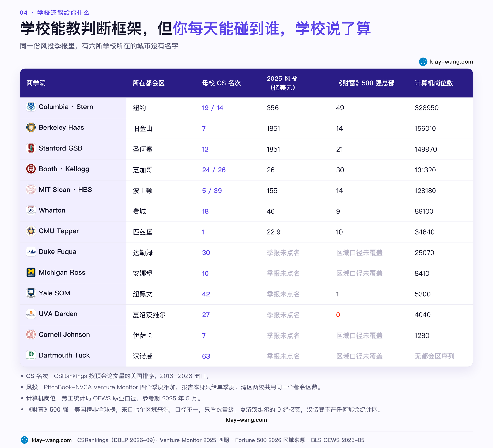Click the Wharton shield icon
Image resolution: width=493 pixels, height=448 pixels.
click(31, 210)
